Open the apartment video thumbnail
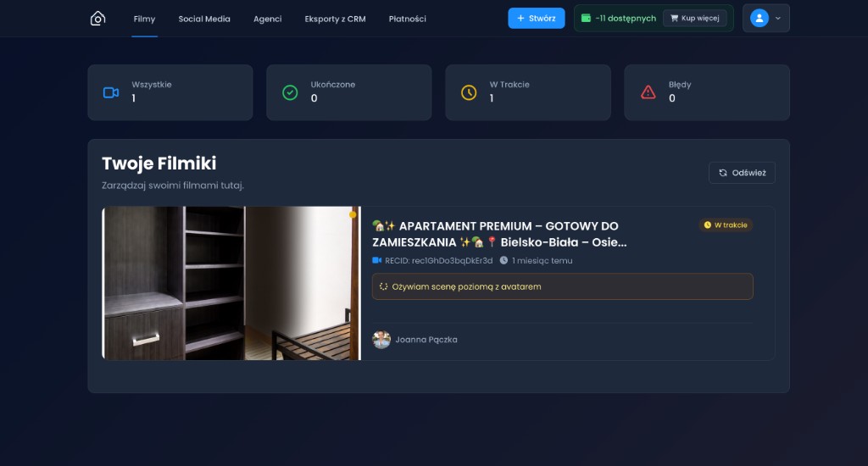The width and height of the screenshot is (868, 466). pos(231,283)
